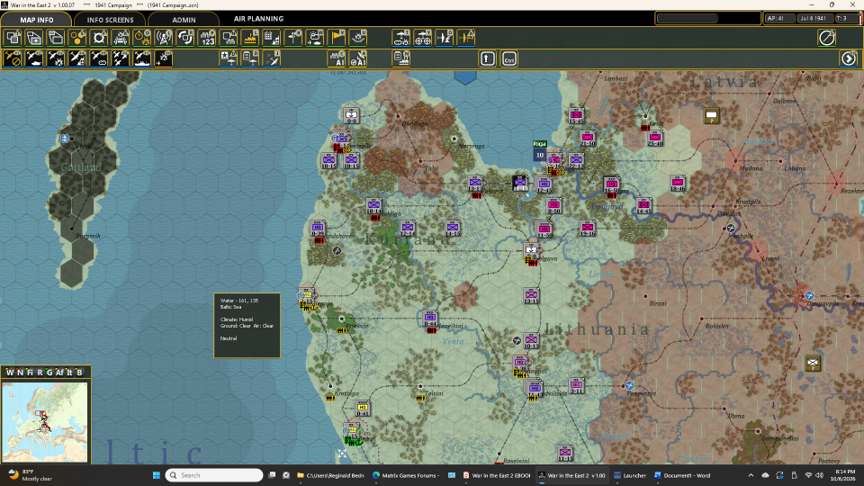
Task: Toggle the first overlapping-squares unit view icon
Action: (x=13, y=37)
